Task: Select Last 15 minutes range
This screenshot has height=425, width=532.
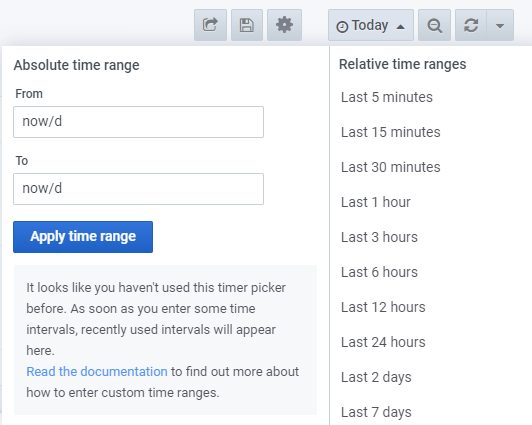Action: coord(391,132)
